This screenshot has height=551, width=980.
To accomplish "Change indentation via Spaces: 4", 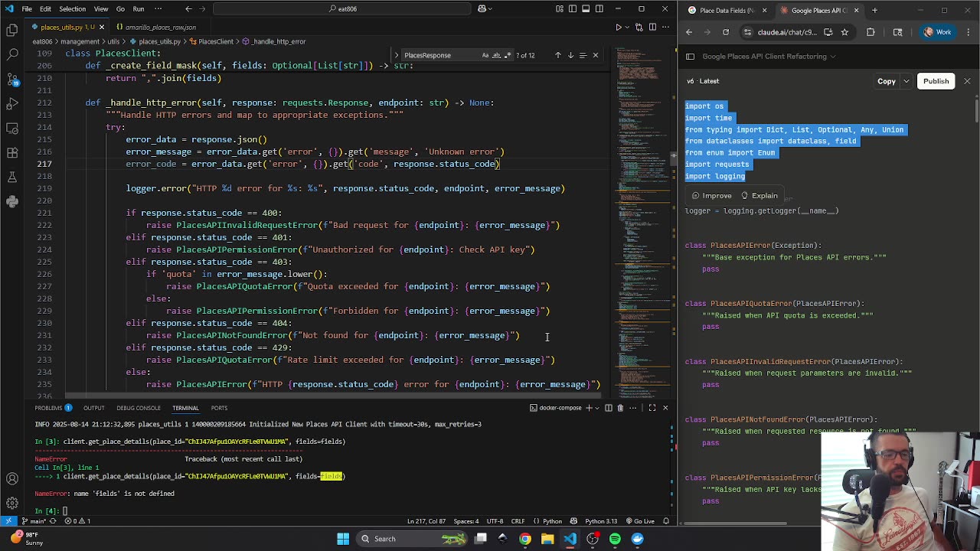I will (466, 521).
